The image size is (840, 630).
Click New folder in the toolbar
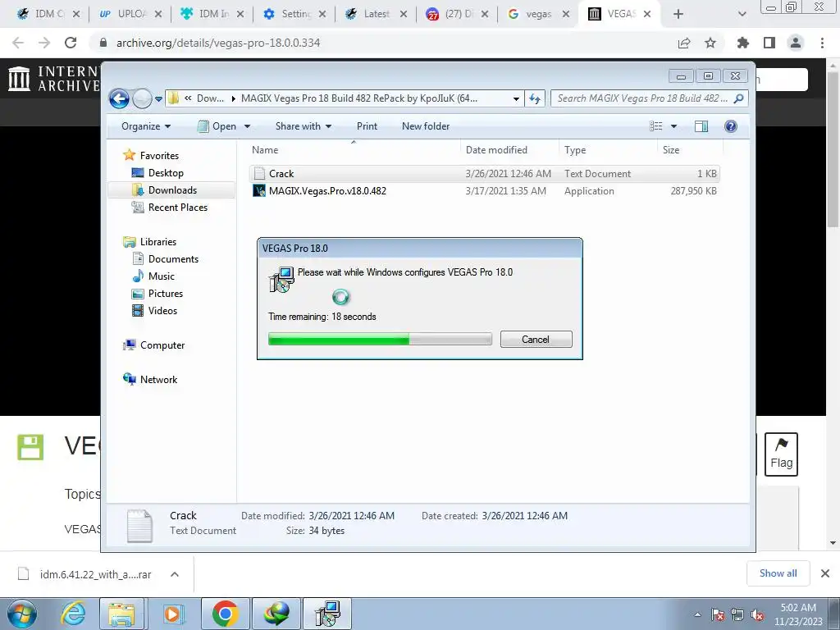[426, 126]
